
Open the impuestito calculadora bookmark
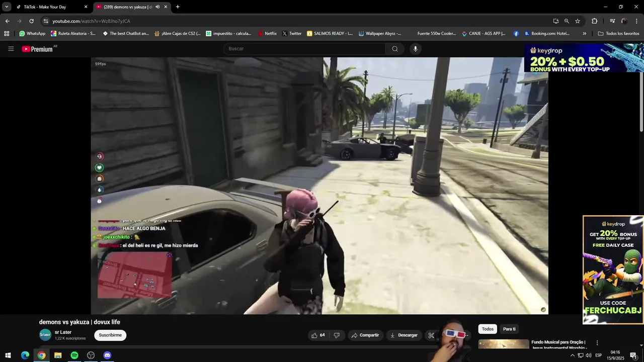(229, 34)
